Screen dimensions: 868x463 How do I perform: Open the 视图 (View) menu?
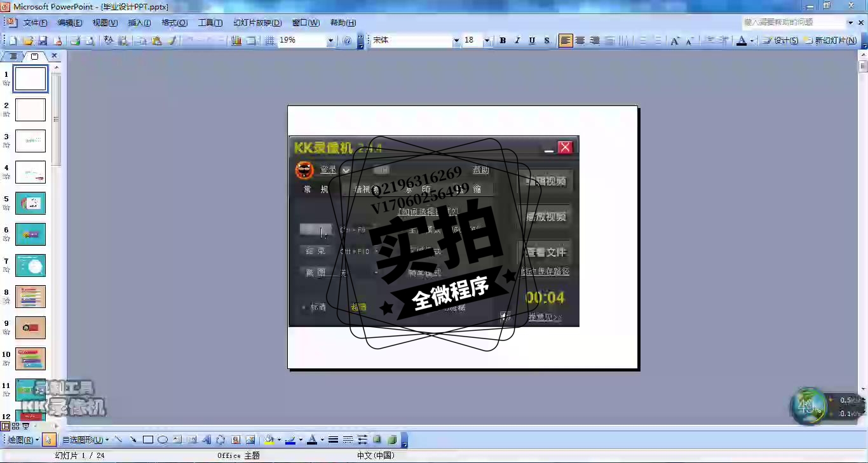pyautogui.click(x=105, y=23)
